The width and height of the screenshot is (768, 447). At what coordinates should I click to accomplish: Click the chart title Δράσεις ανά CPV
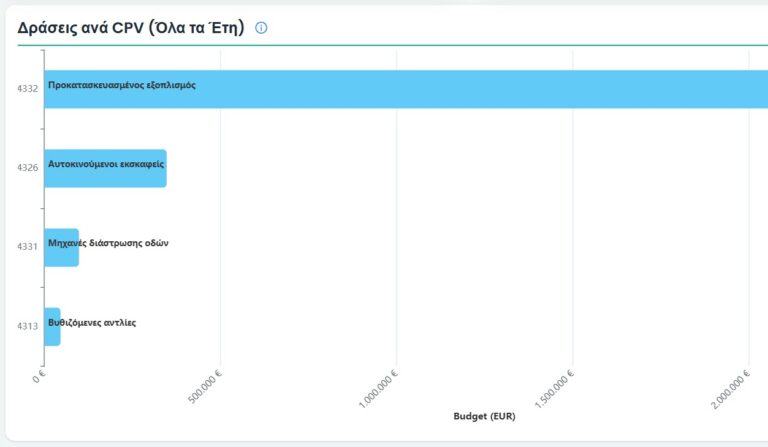click(x=130, y=28)
